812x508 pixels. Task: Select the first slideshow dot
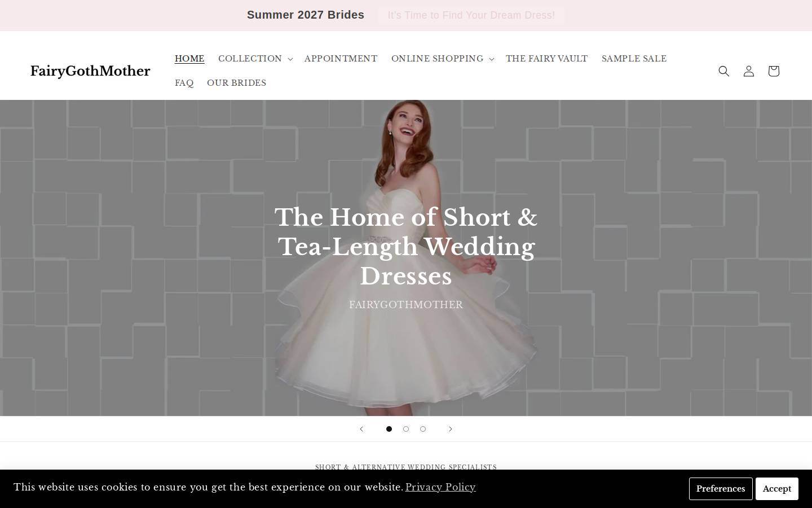click(x=389, y=429)
